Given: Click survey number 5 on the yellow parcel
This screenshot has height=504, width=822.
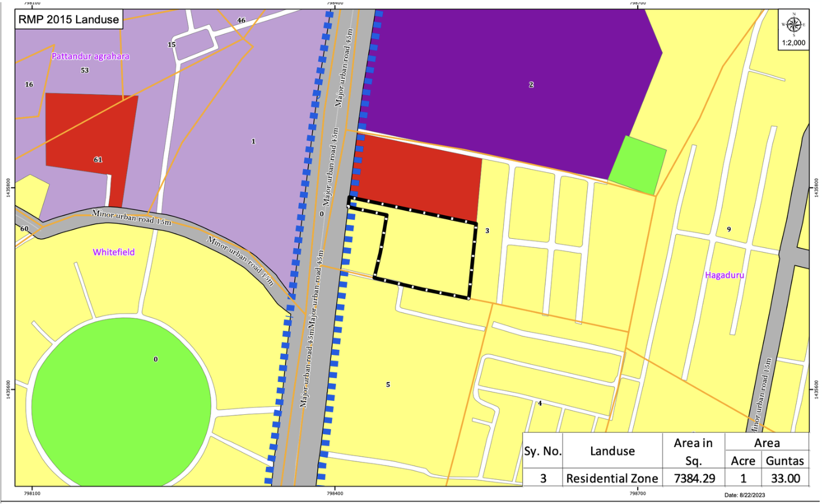Looking at the screenshot, I should (x=388, y=384).
